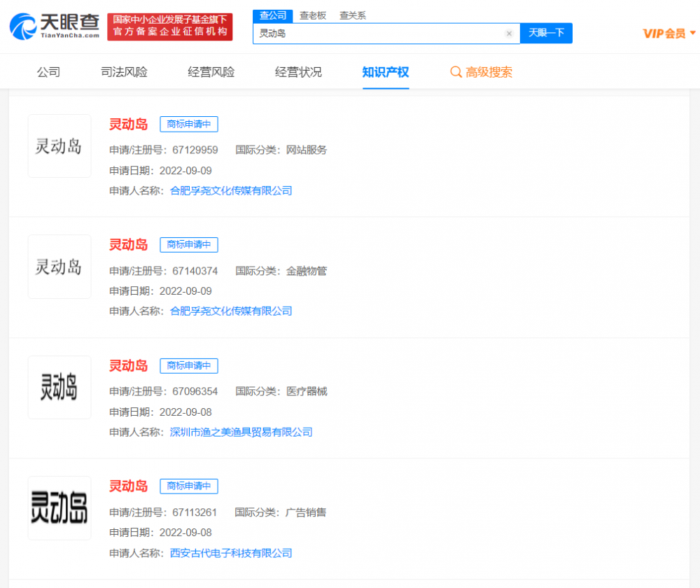Viewport: 700px width, 588px height.
Task: Open trademark thumbnail for registration 67129959
Action: pos(59,146)
